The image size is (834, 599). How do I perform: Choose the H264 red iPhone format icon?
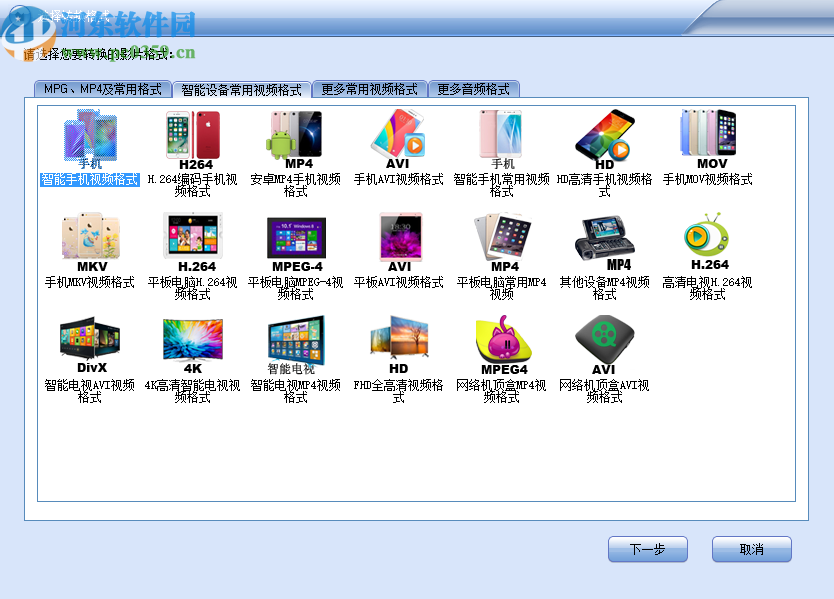pos(193,139)
